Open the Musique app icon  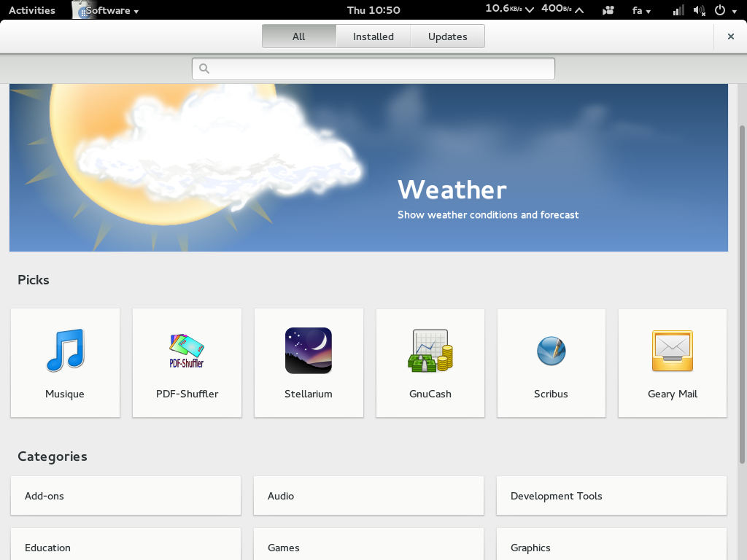click(65, 351)
